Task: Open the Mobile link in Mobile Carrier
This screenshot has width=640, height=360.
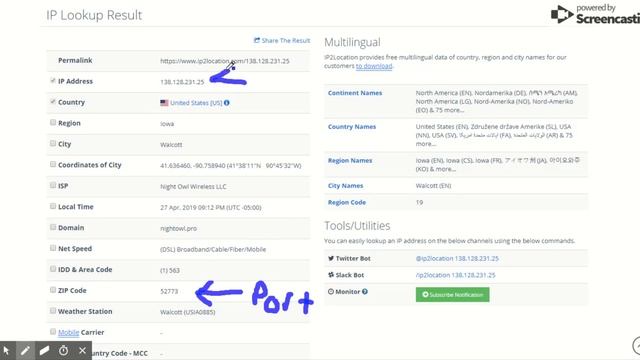Action: [69, 332]
